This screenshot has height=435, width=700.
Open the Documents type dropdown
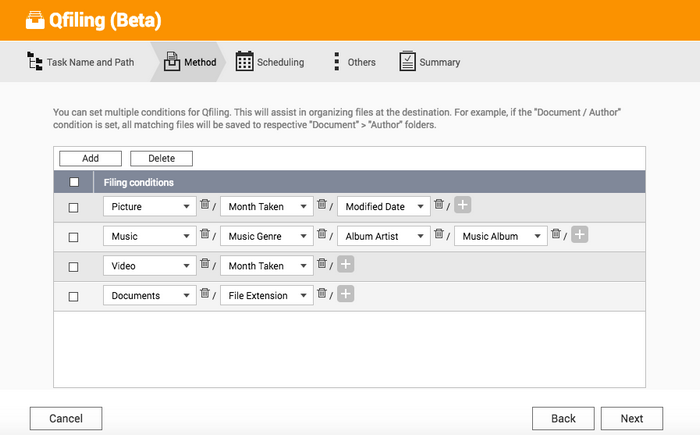[x=150, y=295]
